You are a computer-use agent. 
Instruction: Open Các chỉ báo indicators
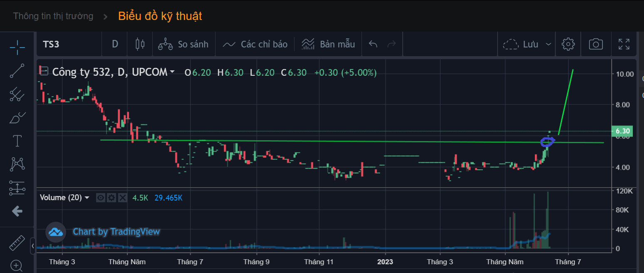point(255,44)
